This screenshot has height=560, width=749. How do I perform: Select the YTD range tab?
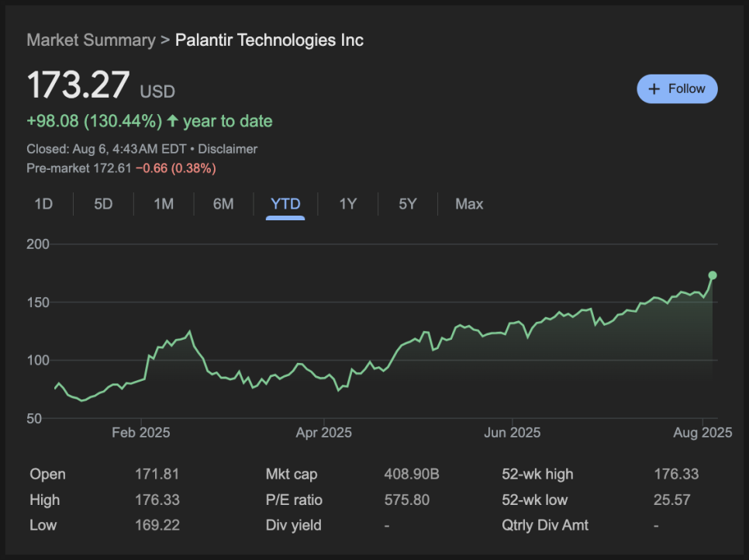coord(285,204)
